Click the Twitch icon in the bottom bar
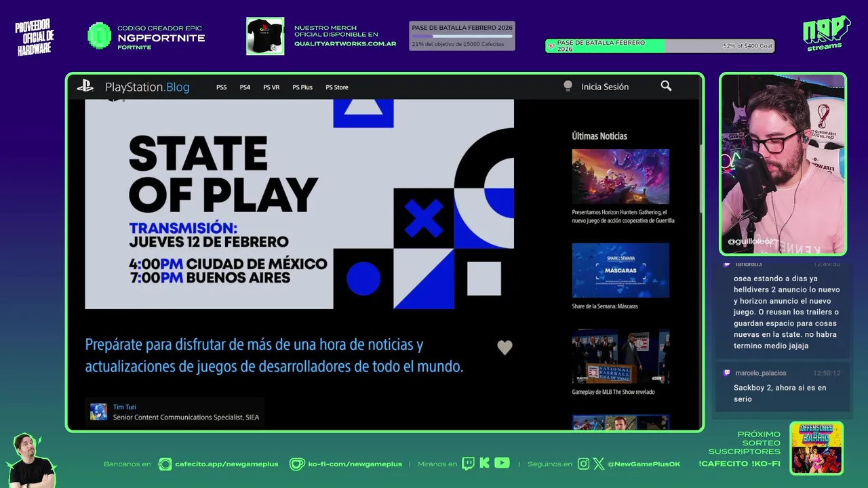The image size is (868, 488). point(468,464)
